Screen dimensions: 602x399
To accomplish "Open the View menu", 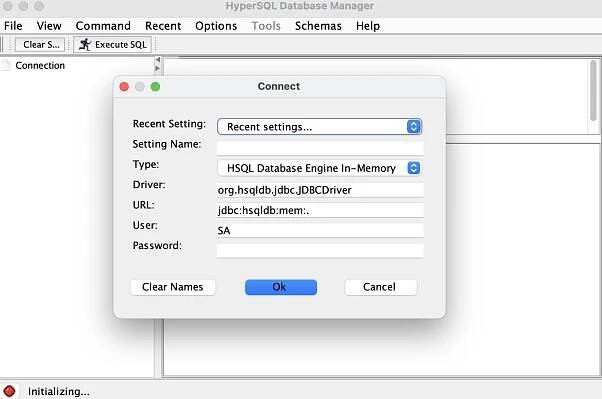I will [49, 26].
